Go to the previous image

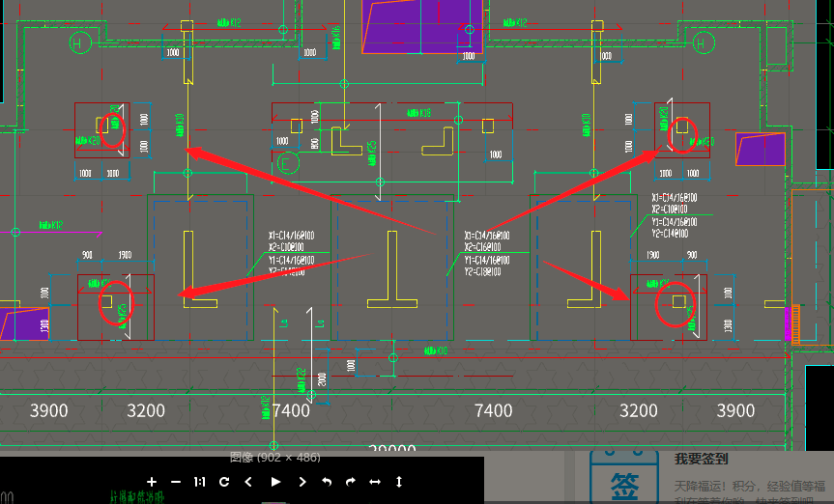coord(248,482)
